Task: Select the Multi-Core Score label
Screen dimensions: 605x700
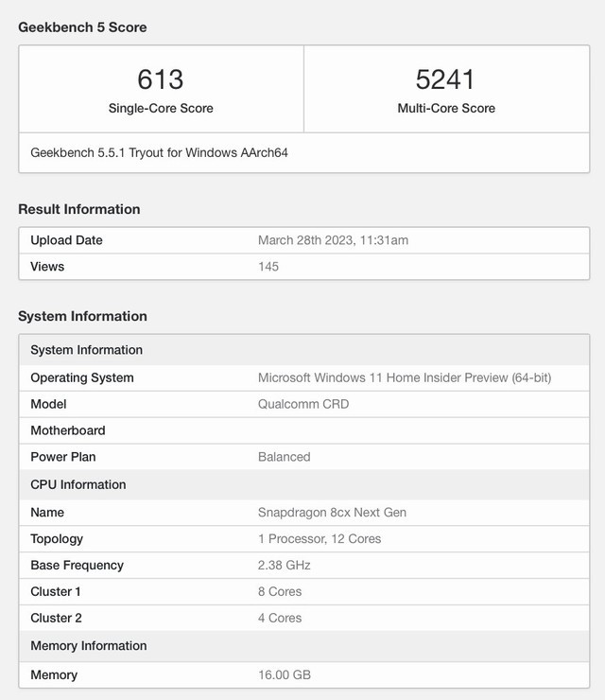Action: coord(446,108)
